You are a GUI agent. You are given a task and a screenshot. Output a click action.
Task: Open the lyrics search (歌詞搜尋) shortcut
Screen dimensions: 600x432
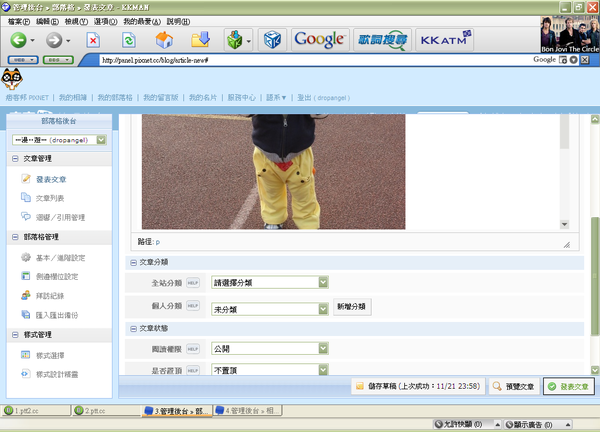click(x=382, y=40)
